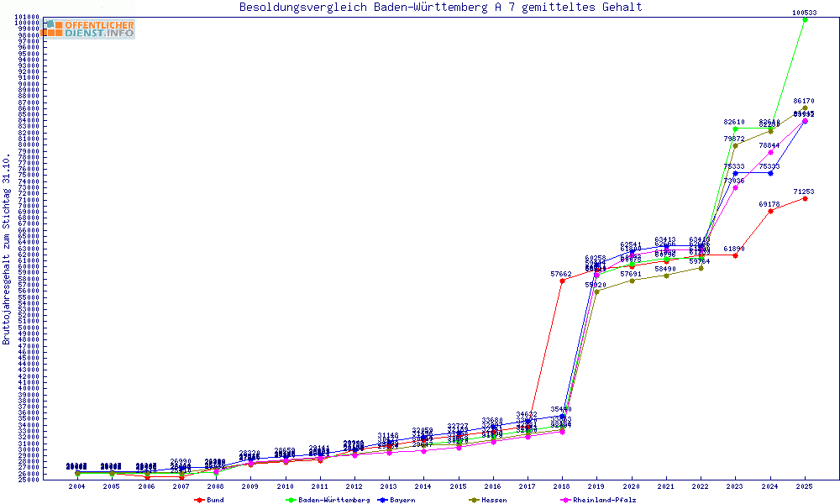The height and width of the screenshot is (504, 840).
Task: Click the green 100533 data point for 2025
Action: pyautogui.click(x=805, y=19)
